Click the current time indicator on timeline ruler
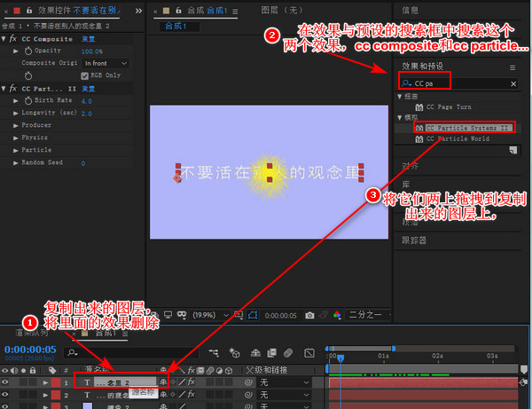Screen dimensions: 532x409 point(340,358)
